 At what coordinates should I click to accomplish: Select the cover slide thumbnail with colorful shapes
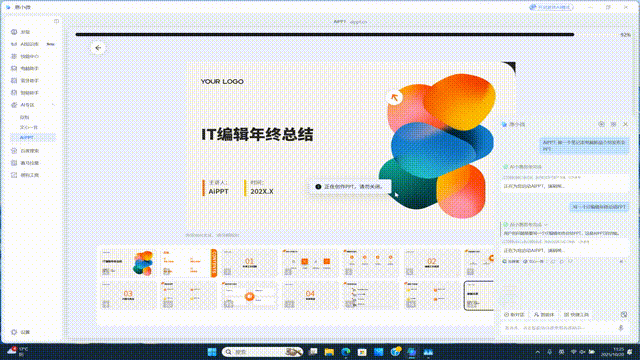128,263
